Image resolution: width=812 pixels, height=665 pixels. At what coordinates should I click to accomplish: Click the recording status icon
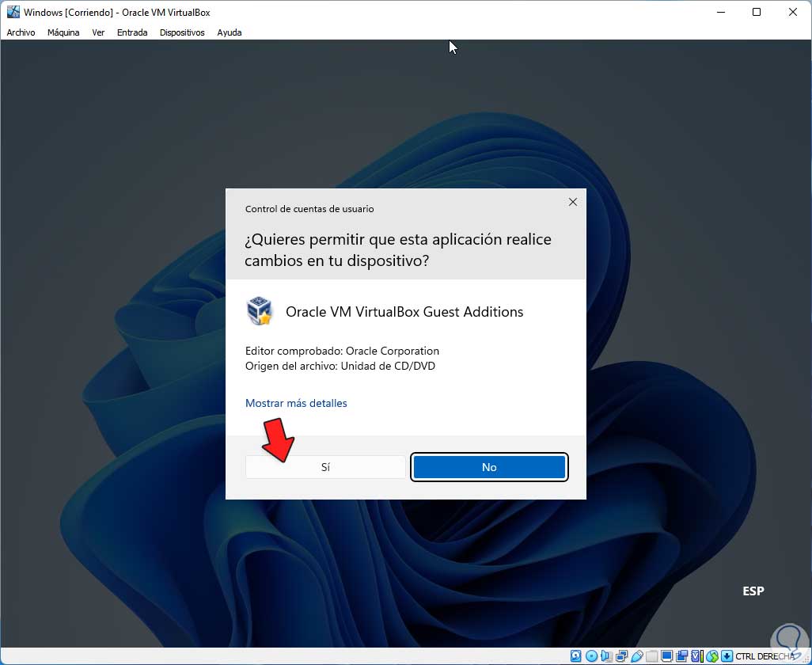click(x=682, y=656)
